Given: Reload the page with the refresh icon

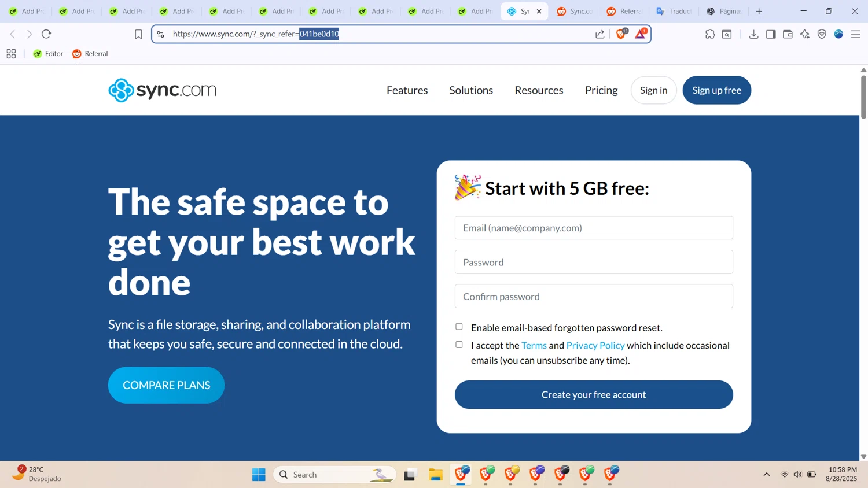Looking at the screenshot, I should coord(46,34).
